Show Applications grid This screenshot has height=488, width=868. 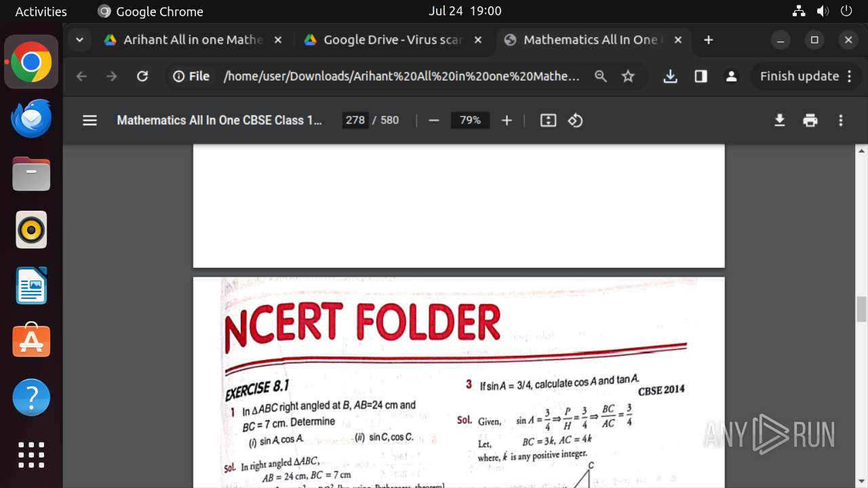(31, 454)
